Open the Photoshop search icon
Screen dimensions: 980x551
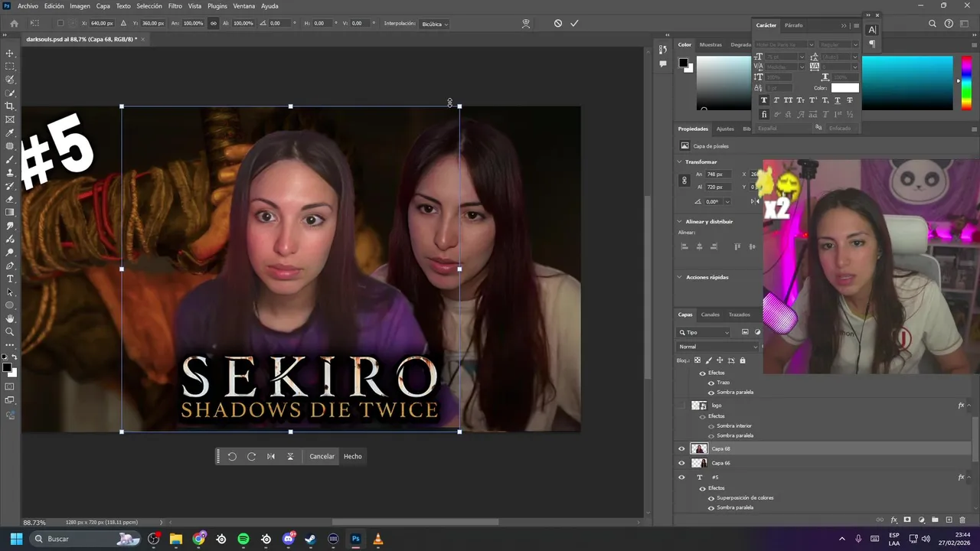click(933, 24)
